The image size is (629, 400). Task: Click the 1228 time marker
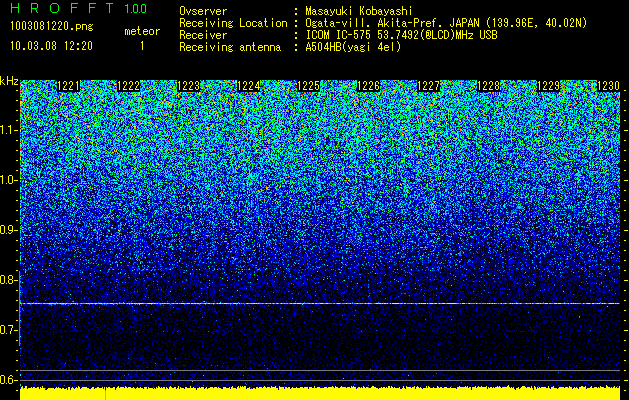[x=489, y=86]
